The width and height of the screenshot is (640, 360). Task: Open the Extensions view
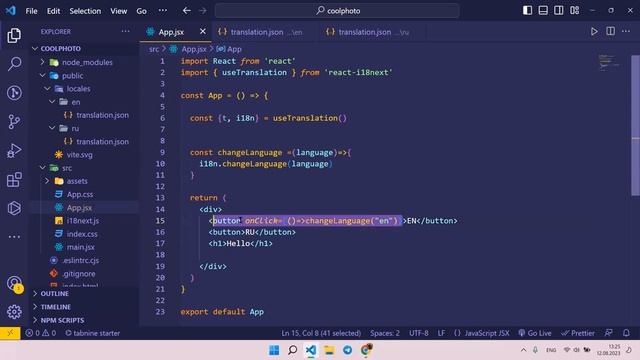coord(14,180)
